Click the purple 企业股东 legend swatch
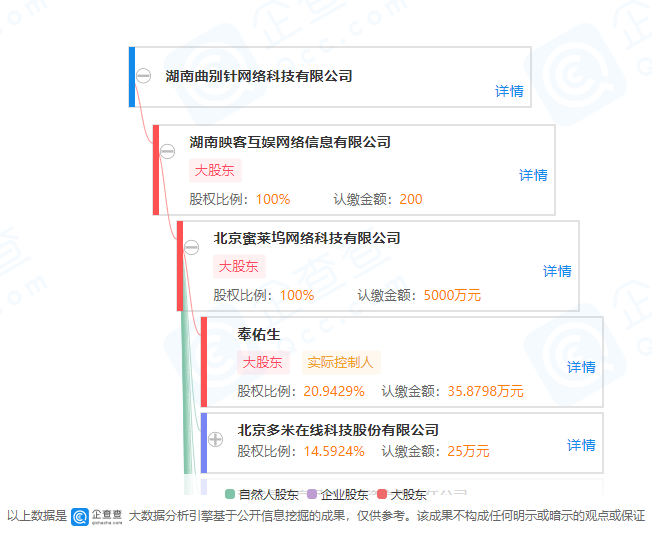 pos(312,494)
